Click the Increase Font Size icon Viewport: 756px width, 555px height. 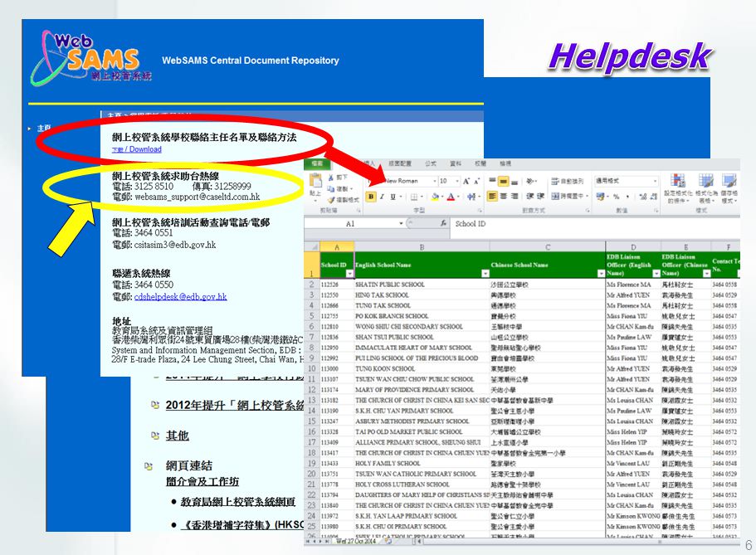[466, 182]
